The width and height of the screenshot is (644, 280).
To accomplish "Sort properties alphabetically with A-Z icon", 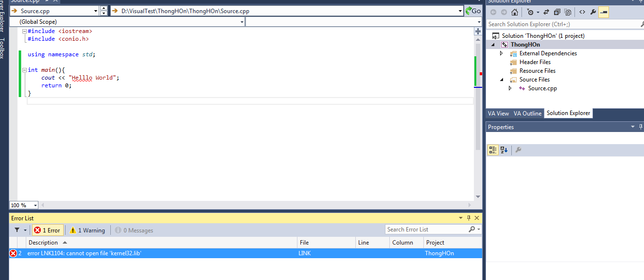I will tap(504, 150).
